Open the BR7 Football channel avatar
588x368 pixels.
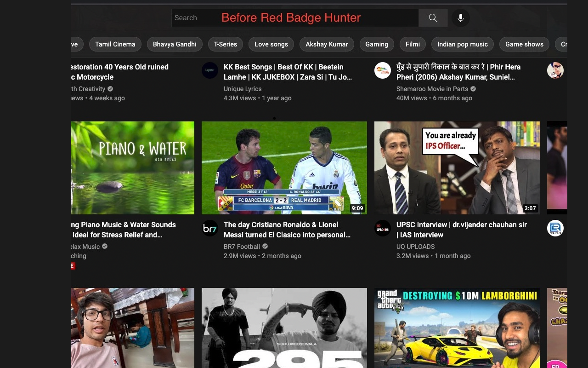(210, 228)
